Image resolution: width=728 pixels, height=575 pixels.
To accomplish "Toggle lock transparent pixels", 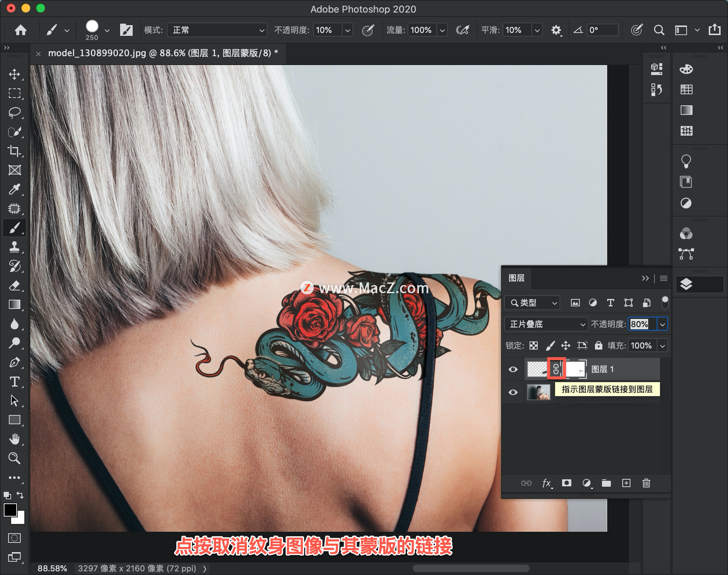I will pos(533,345).
